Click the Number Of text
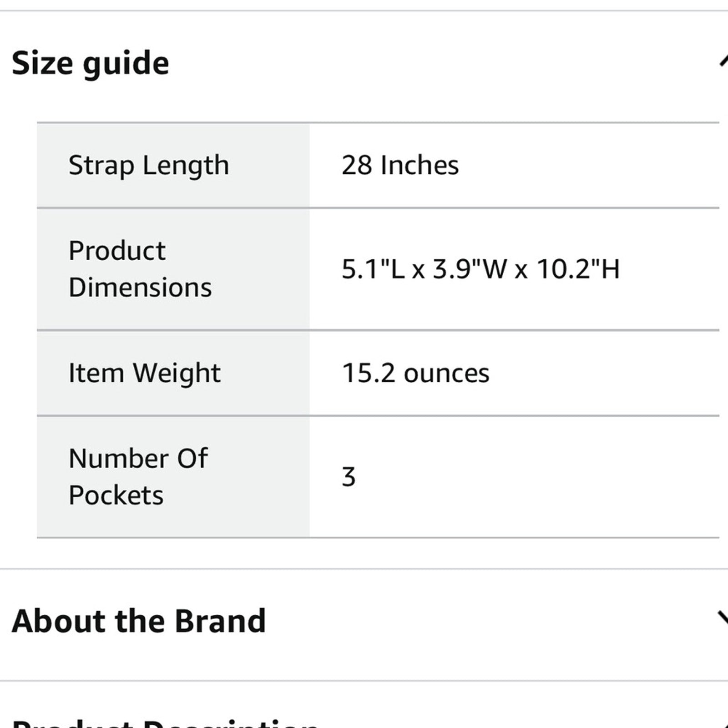Screen dimensions: 728x728 138,458
